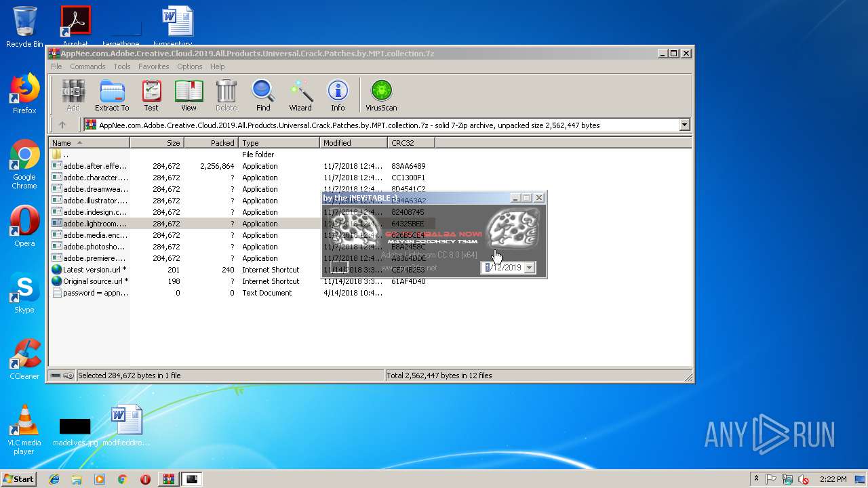Click Maya glyph image on patcher right
This screenshot has width=868, height=488.
(x=513, y=229)
